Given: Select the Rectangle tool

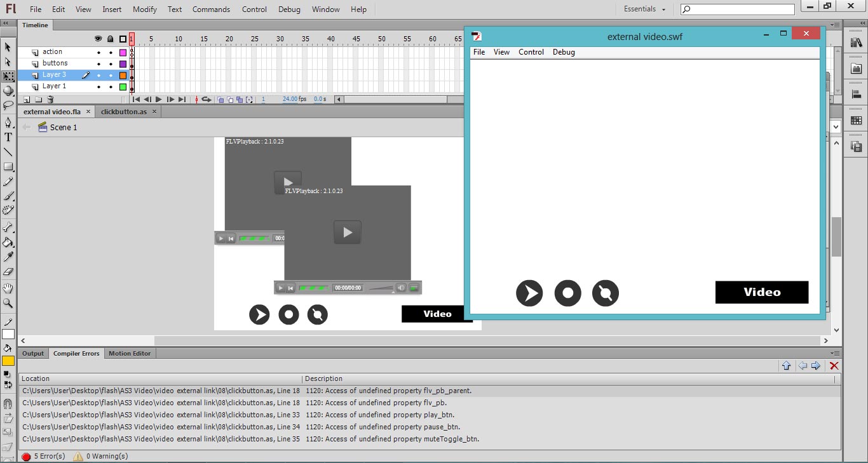Looking at the screenshot, I should pyautogui.click(x=8, y=166).
